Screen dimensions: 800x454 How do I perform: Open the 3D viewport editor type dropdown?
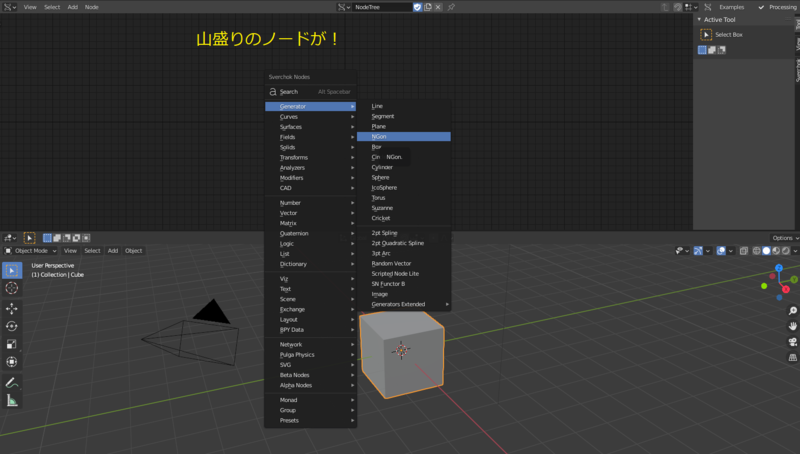pyautogui.click(x=10, y=238)
